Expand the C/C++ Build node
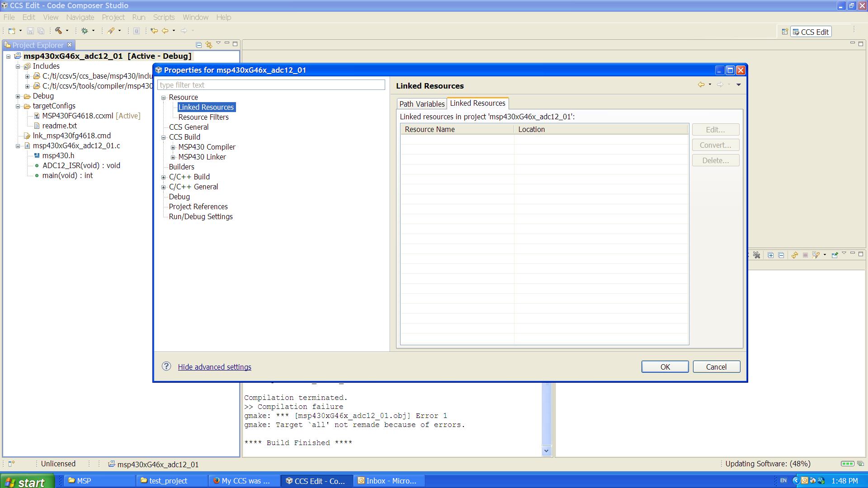This screenshot has width=868, height=488. click(164, 177)
